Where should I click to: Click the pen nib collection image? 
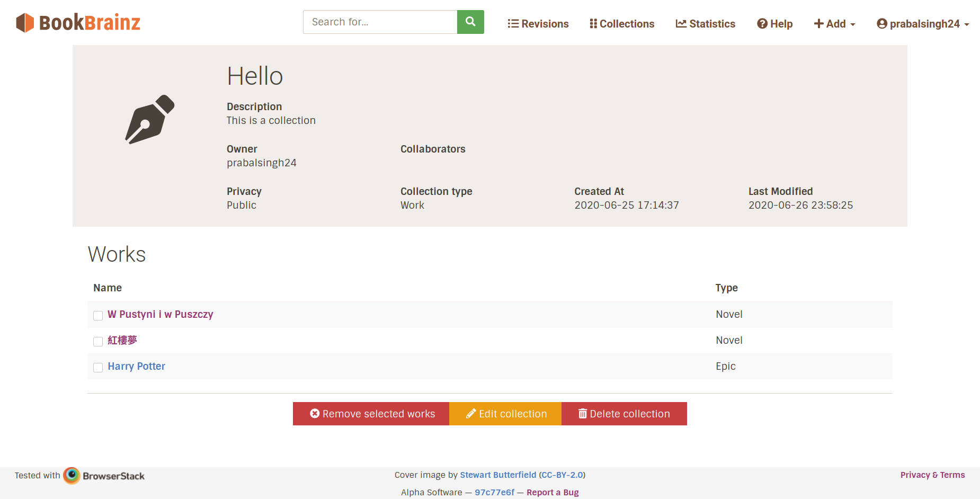(x=150, y=119)
